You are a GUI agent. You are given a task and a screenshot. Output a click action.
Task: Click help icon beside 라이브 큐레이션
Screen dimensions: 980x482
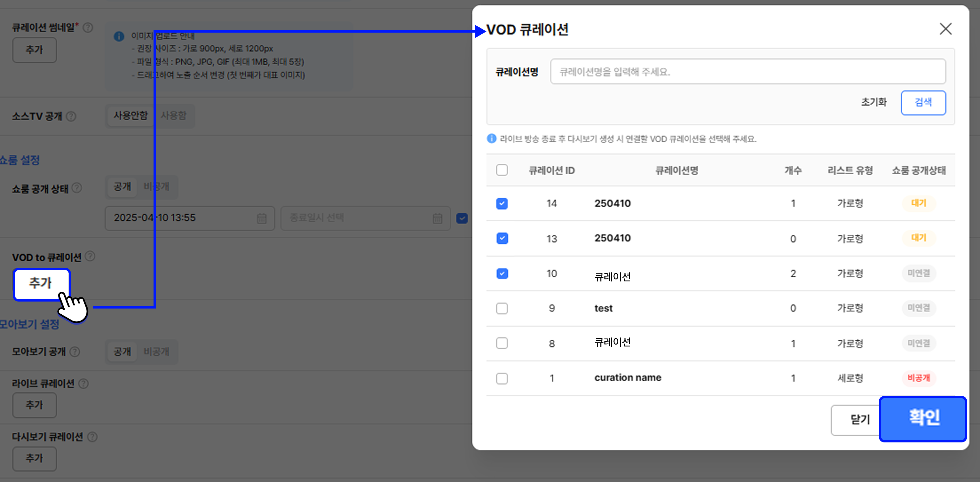(83, 383)
